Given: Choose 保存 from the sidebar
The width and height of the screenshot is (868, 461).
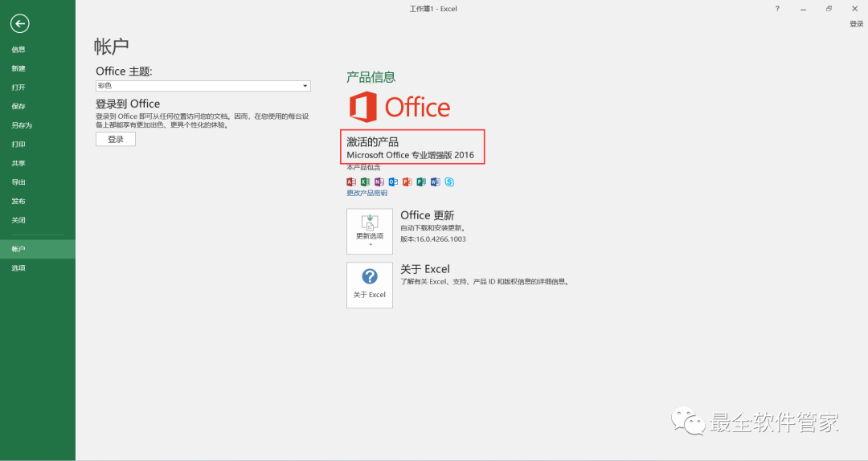Looking at the screenshot, I should click(x=38, y=106).
